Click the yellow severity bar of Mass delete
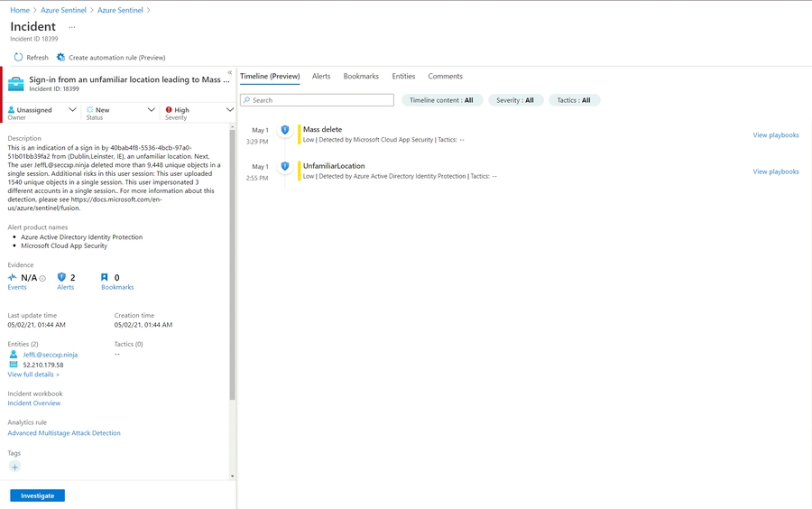Image resolution: width=812 pixels, height=509 pixels. tap(299, 134)
